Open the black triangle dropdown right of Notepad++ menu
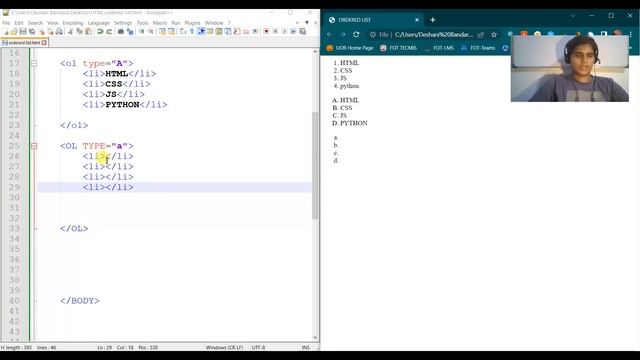 [x=307, y=23]
